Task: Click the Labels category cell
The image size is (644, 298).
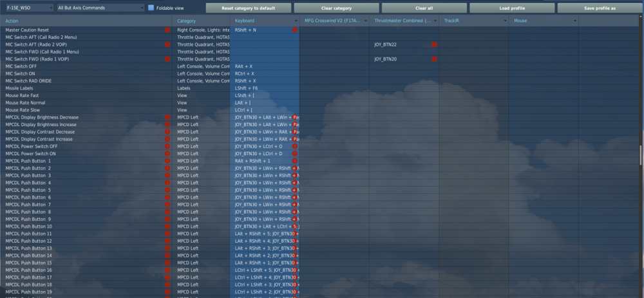Action: pos(201,88)
